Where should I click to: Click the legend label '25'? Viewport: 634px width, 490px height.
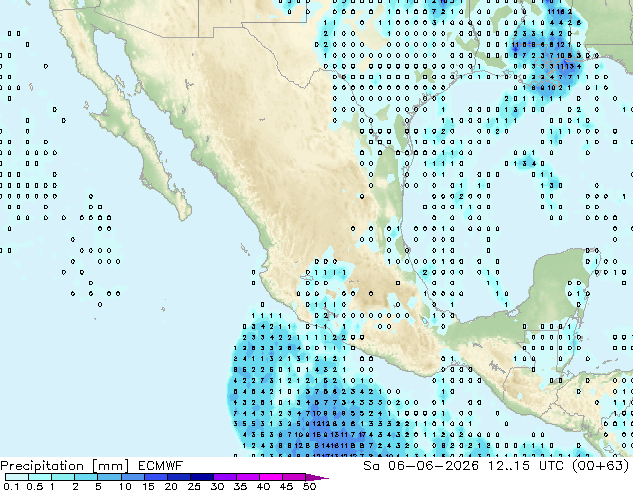click(194, 486)
